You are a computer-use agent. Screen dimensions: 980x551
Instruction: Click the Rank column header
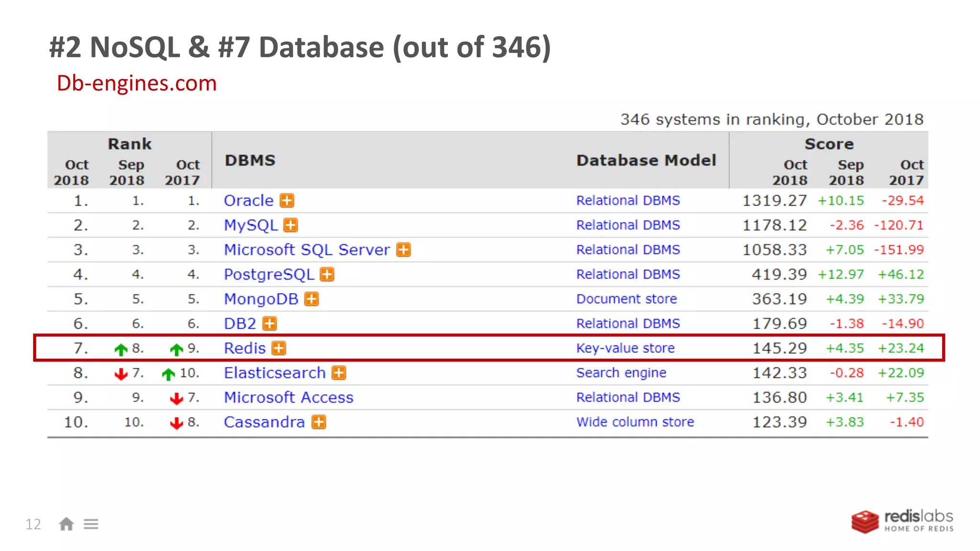pos(130,144)
